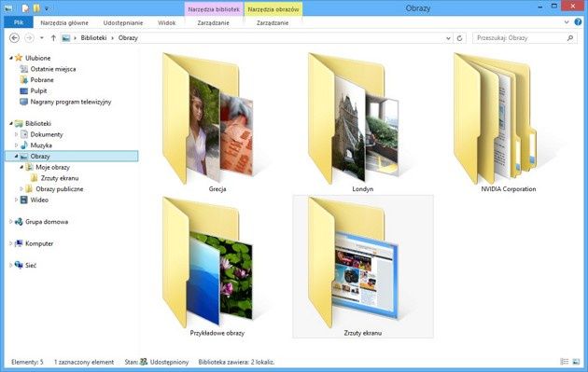Viewport: 588px width, 372px height.
Task: Switch to Narzędzia główne ribbon tab
Action: (64, 23)
